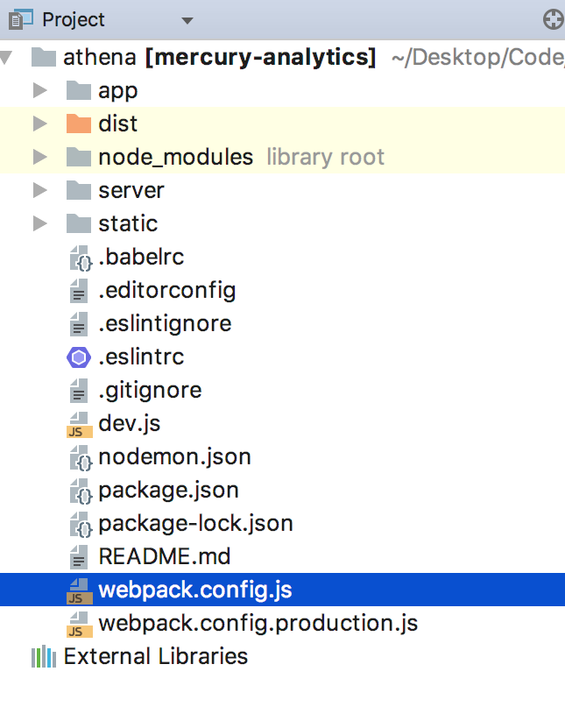Click the dev.js JS file icon

pos(80,424)
